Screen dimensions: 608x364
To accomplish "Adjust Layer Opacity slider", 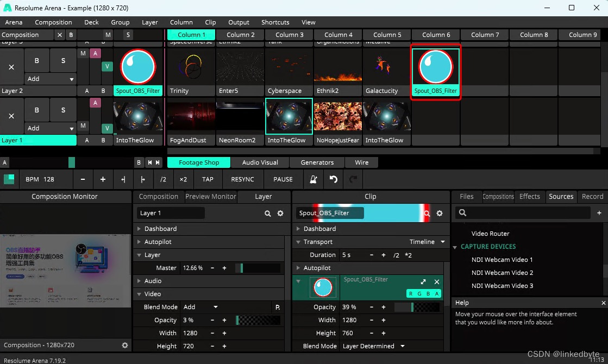I will point(258,320).
